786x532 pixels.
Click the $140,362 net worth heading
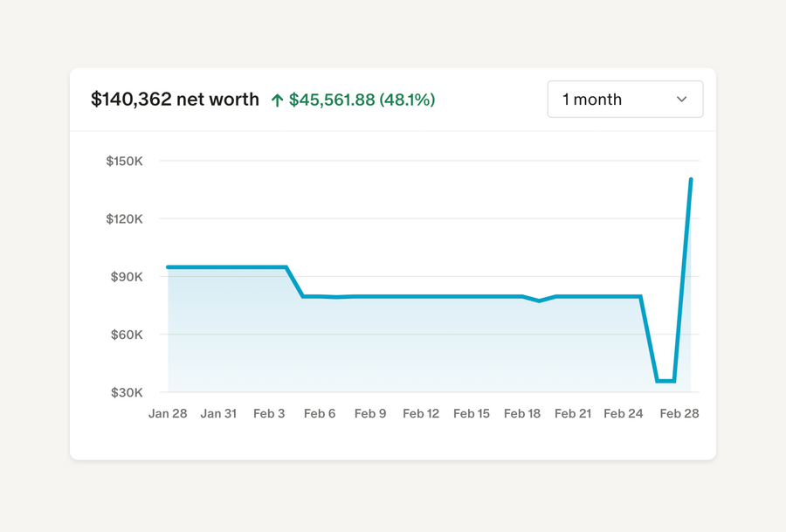click(175, 100)
